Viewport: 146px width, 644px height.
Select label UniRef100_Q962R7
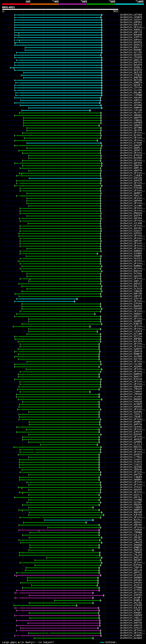click(x=131, y=146)
